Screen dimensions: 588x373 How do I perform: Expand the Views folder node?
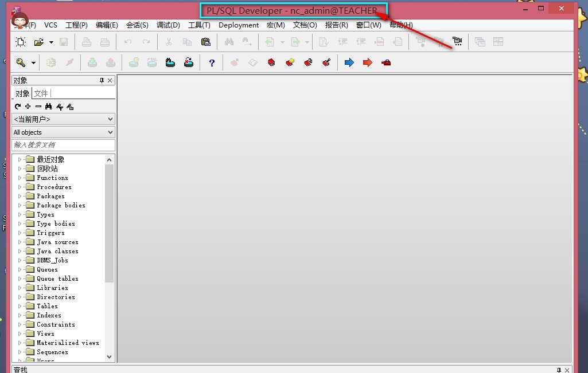pos(20,333)
